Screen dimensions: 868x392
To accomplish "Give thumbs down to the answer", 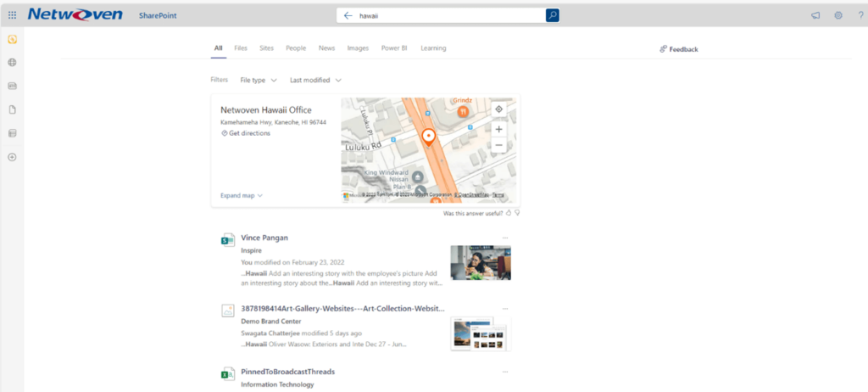I will point(517,212).
